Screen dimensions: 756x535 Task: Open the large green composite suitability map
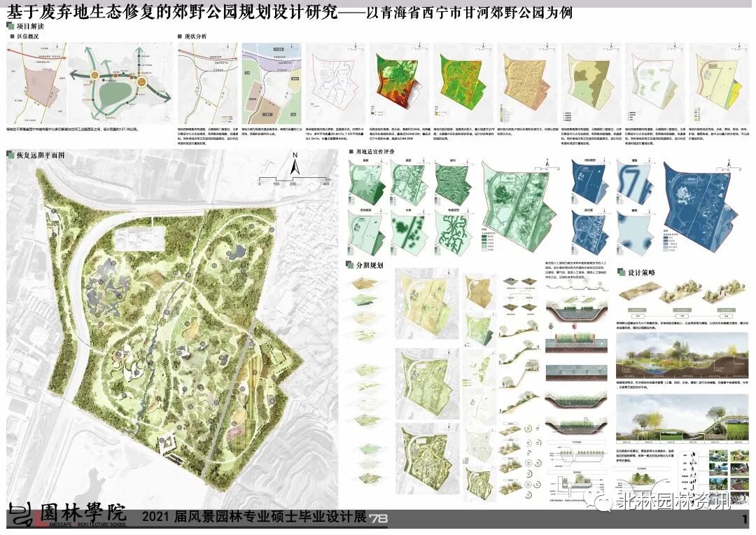[x=521, y=207]
